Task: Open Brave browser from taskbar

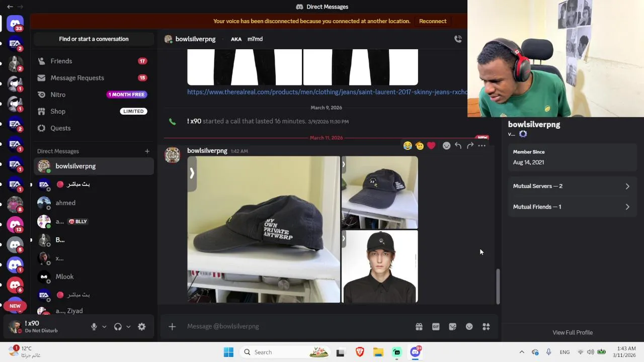Action: (x=360, y=352)
